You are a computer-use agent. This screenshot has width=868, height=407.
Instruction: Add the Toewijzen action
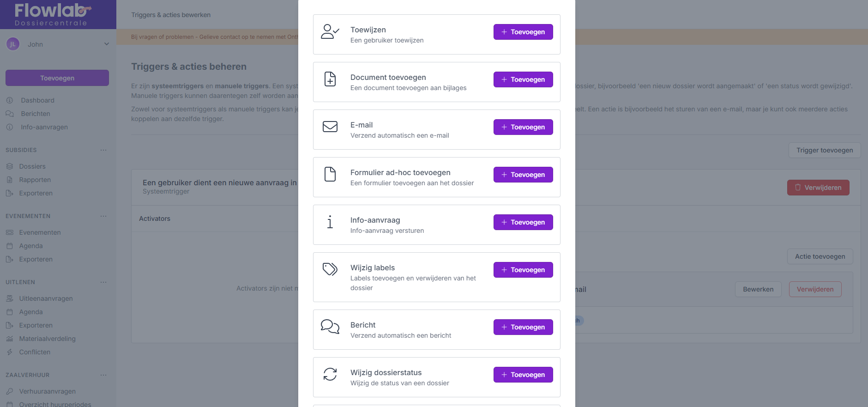click(523, 32)
